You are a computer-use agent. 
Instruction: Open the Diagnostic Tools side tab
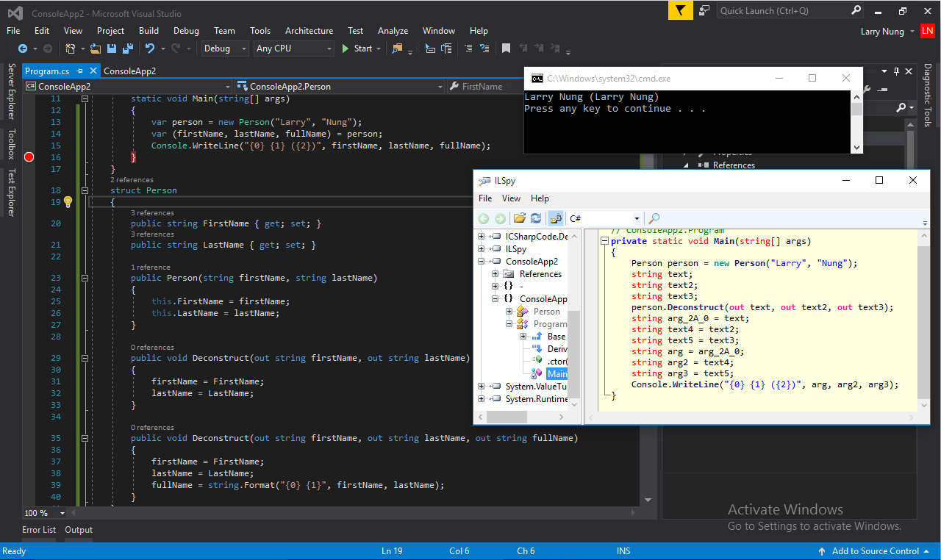[x=928, y=96]
